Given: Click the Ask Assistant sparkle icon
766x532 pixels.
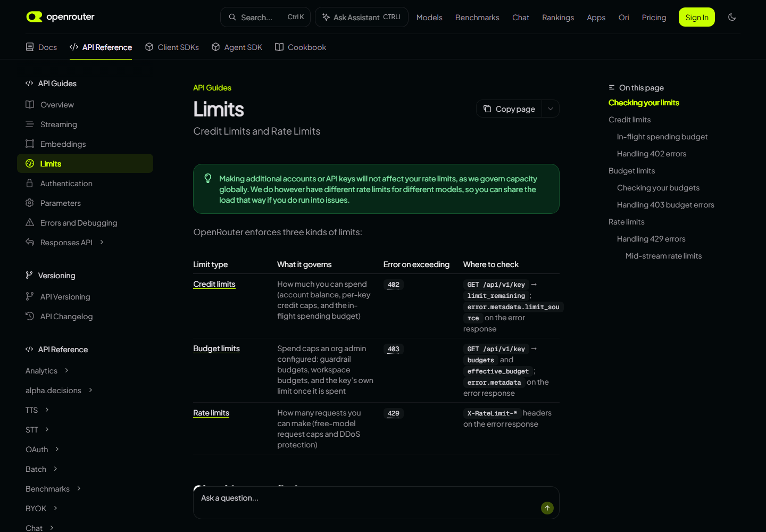Looking at the screenshot, I should tap(326, 17).
